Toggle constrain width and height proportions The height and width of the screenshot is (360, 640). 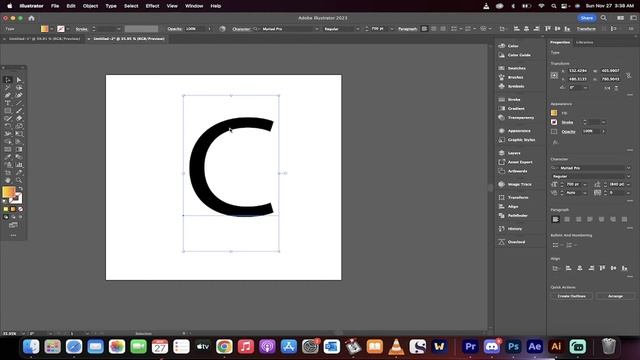point(629,75)
